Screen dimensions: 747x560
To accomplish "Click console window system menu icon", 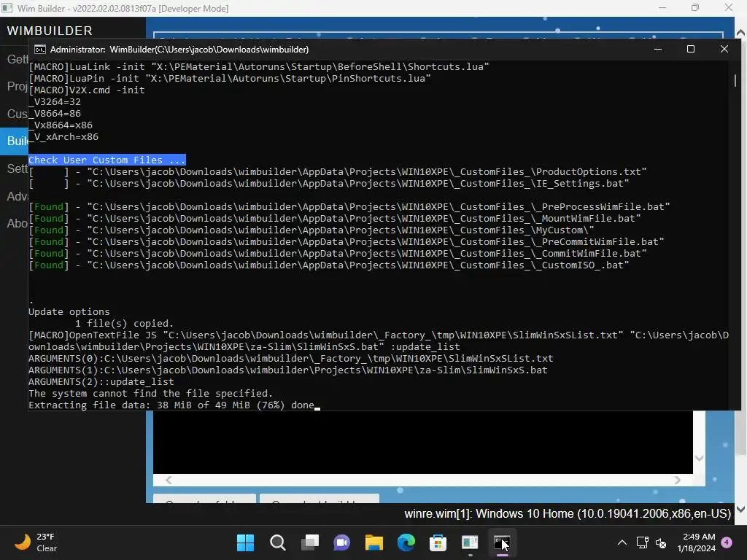I will pos(40,50).
